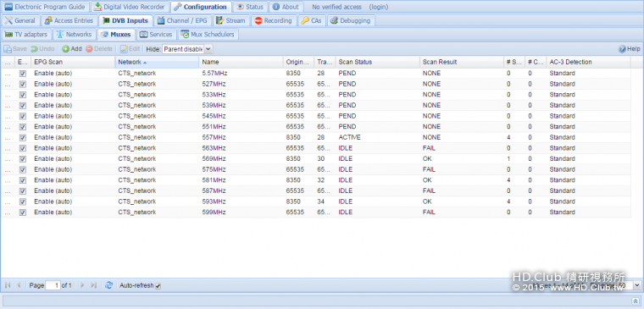The image size is (644, 309).
Task: Click OK scan result for 593MHz
Action: 427,201
